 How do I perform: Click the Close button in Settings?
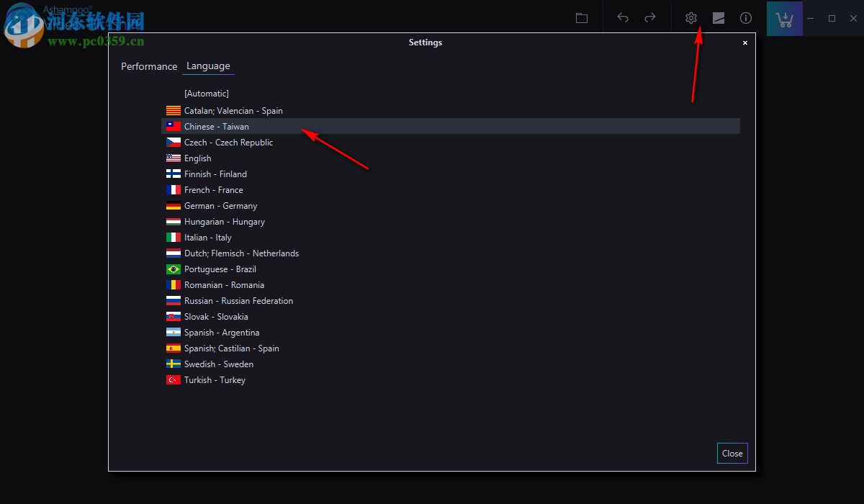pyautogui.click(x=732, y=453)
